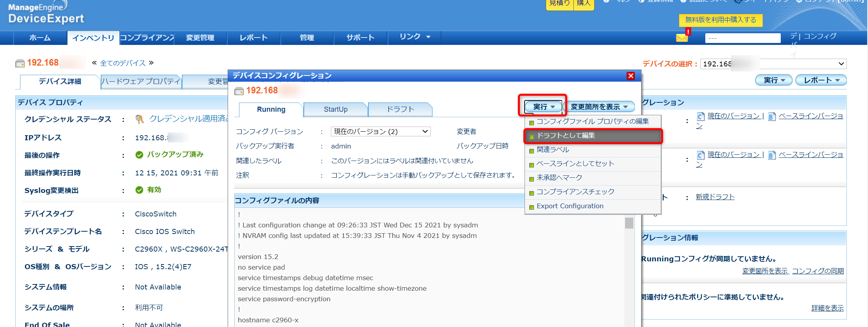Click the ManageEngine DeviceExpert logo

point(46,13)
